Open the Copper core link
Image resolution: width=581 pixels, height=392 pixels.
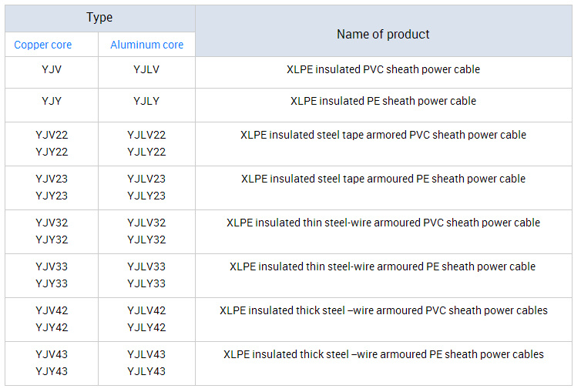[x=42, y=45]
